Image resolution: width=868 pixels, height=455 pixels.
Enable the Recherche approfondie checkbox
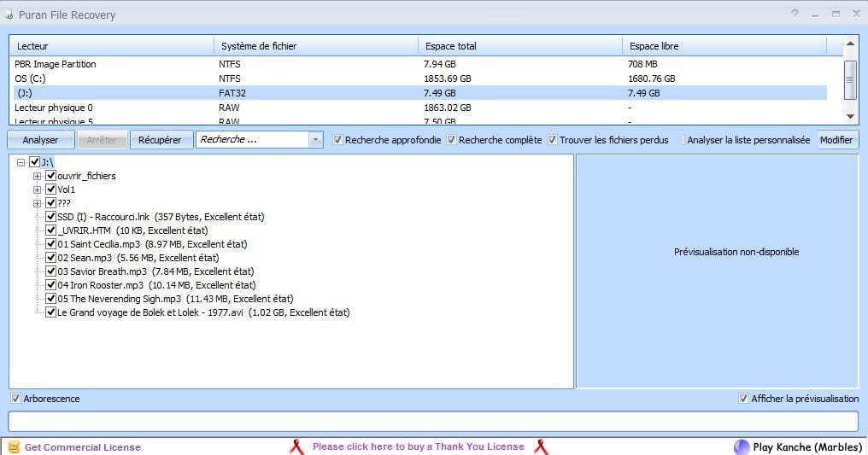pos(338,140)
